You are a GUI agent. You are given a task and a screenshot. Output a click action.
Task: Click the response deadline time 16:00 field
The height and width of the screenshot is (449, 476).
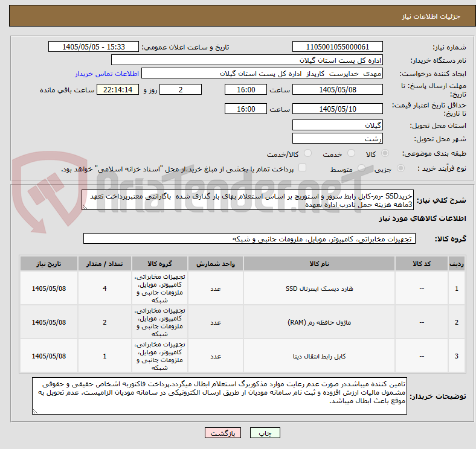[246, 89]
